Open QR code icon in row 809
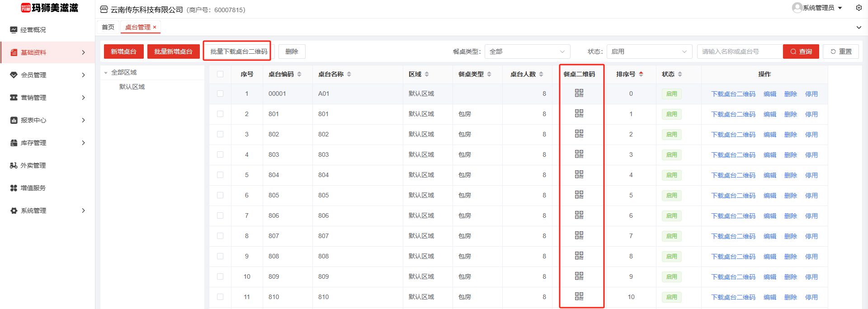 pos(579,276)
